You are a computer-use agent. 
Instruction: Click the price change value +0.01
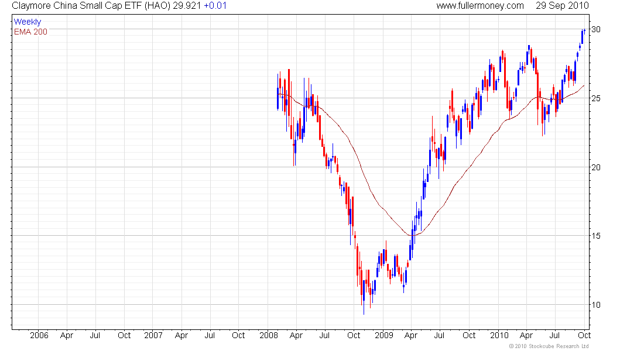pyautogui.click(x=215, y=6)
